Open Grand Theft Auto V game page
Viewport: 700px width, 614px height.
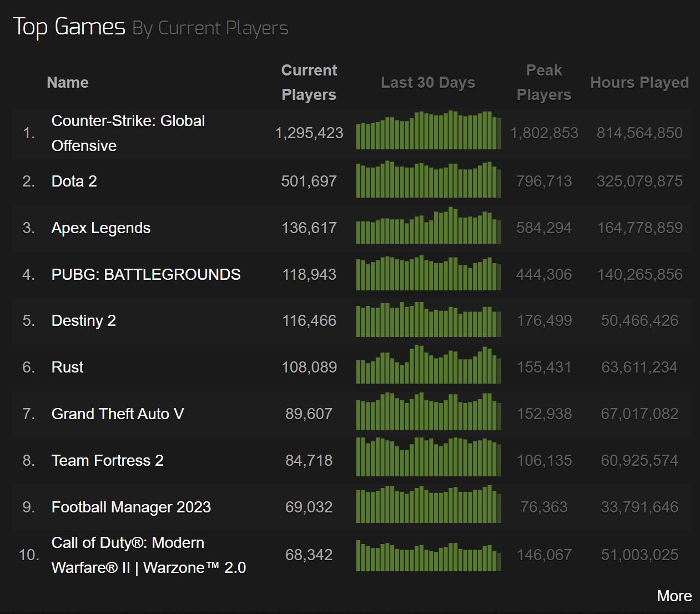pos(118,414)
